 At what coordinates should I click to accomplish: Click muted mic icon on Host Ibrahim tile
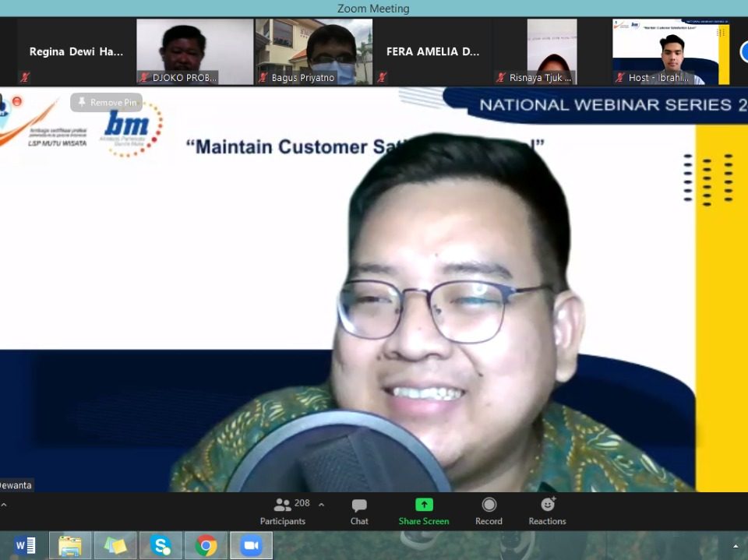pyautogui.click(x=619, y=77)
